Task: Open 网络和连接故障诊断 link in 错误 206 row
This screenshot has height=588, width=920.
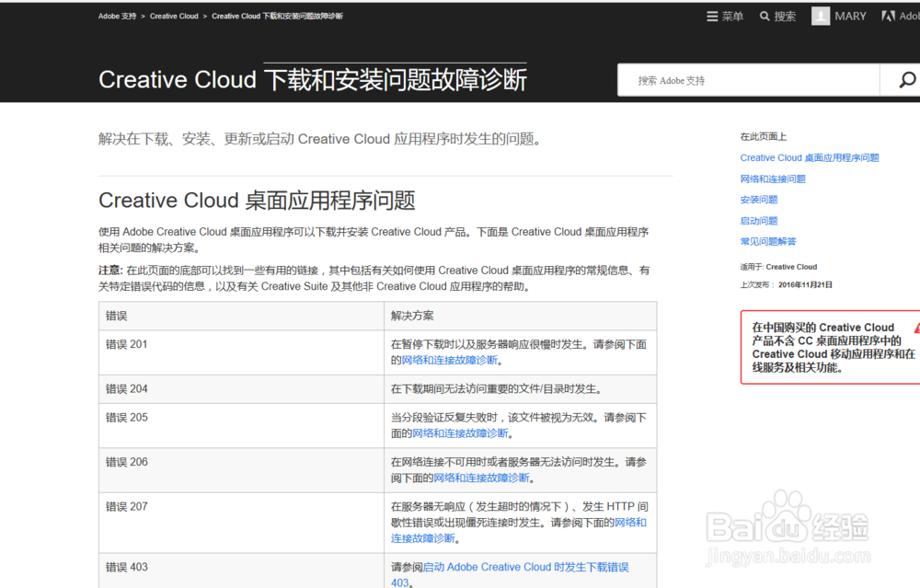Action: [x=481, y=478]
